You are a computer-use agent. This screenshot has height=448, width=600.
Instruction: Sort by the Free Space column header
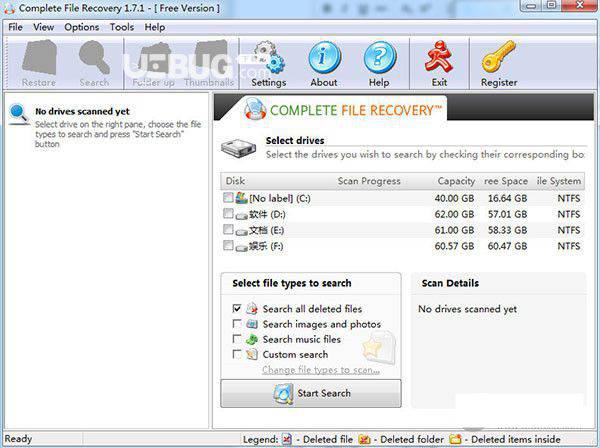(505, 181)
